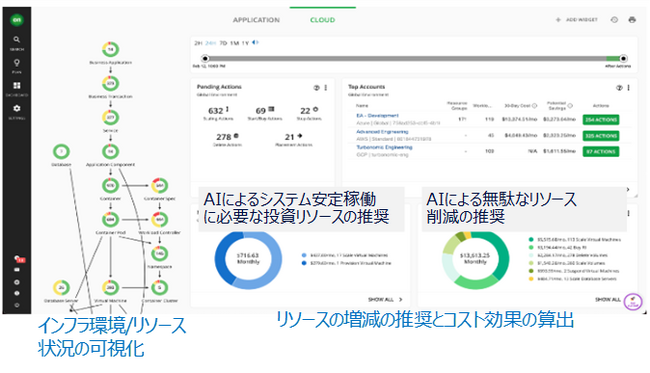Open Dashboard in the left sidebar
Image resolution: width=650 pixels, height=373 pixels.
pos(17,88)
